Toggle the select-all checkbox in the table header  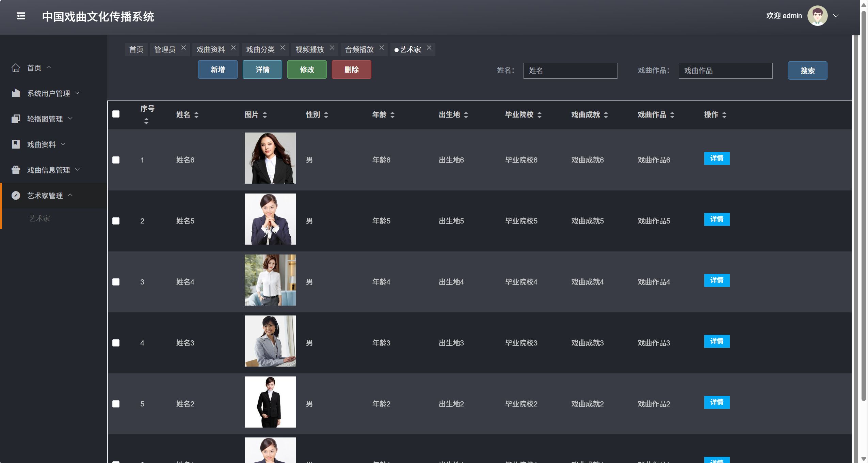116,114
